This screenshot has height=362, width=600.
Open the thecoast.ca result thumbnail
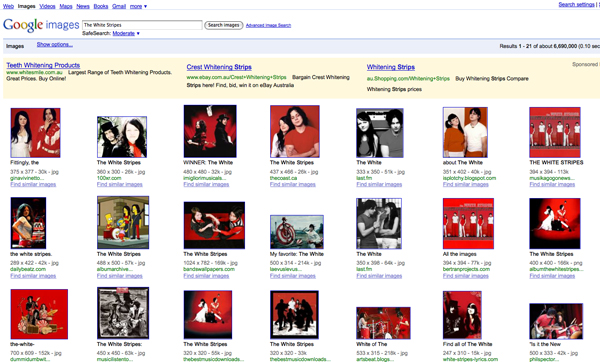(x=295, y=132)
